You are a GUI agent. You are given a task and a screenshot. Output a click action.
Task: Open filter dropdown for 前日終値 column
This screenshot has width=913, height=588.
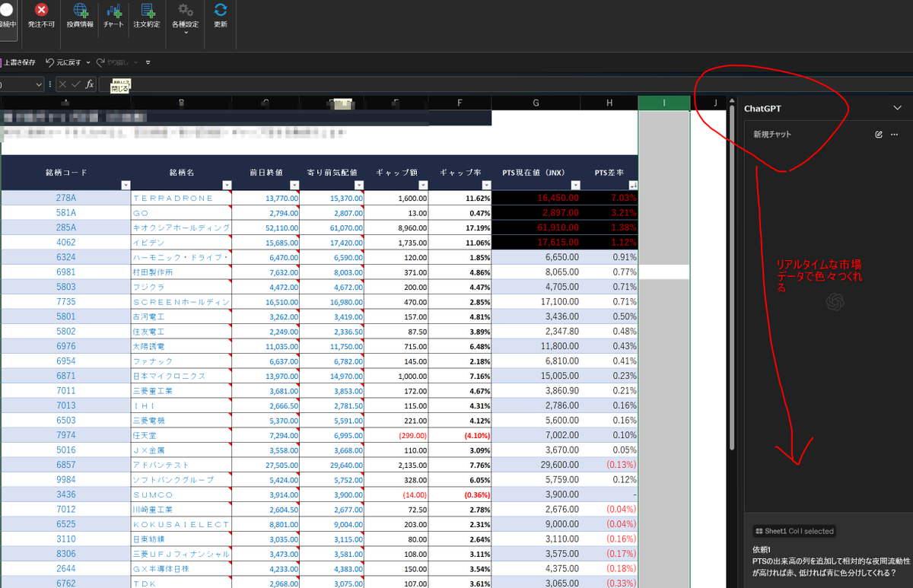[294, 186]
